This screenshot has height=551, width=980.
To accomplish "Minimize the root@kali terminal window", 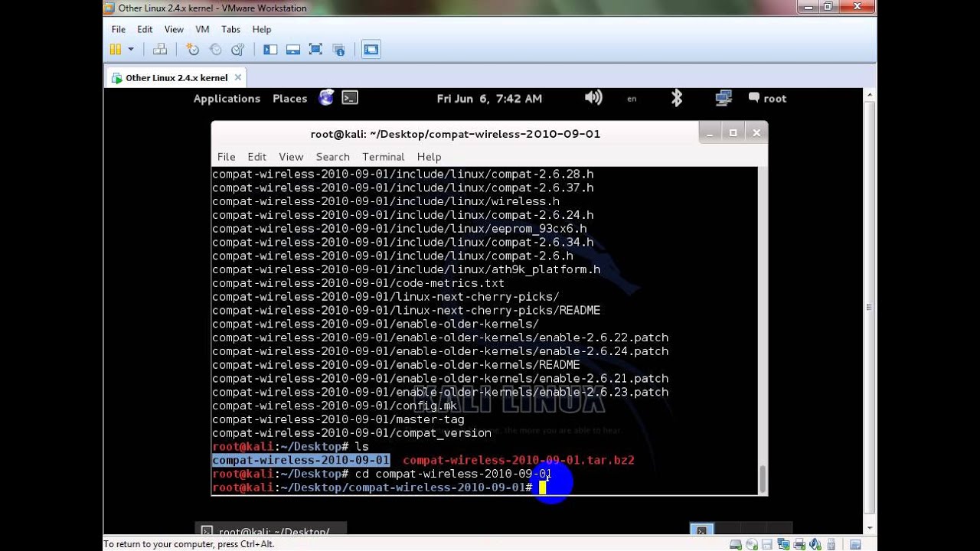I will pos(710,133).
